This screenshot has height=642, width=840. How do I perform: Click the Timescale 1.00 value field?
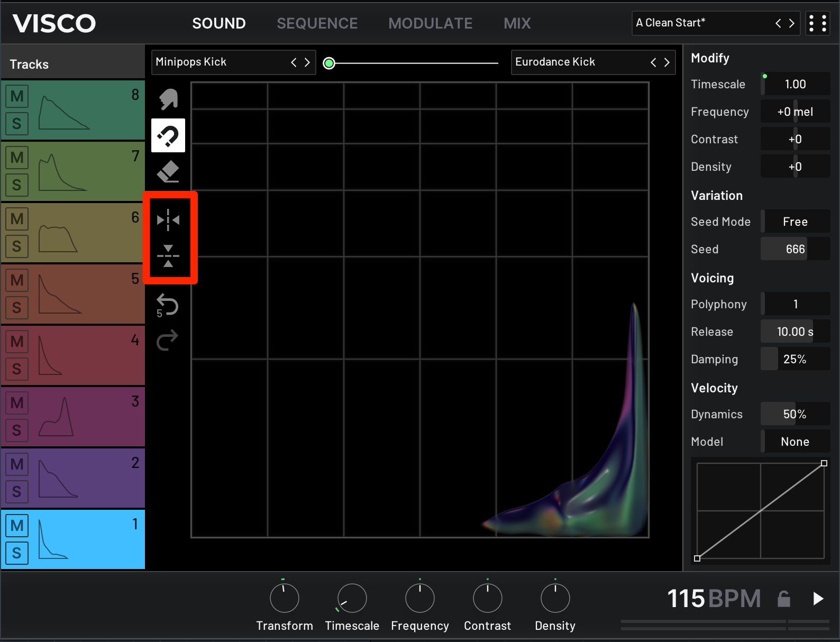pos(796,84)
